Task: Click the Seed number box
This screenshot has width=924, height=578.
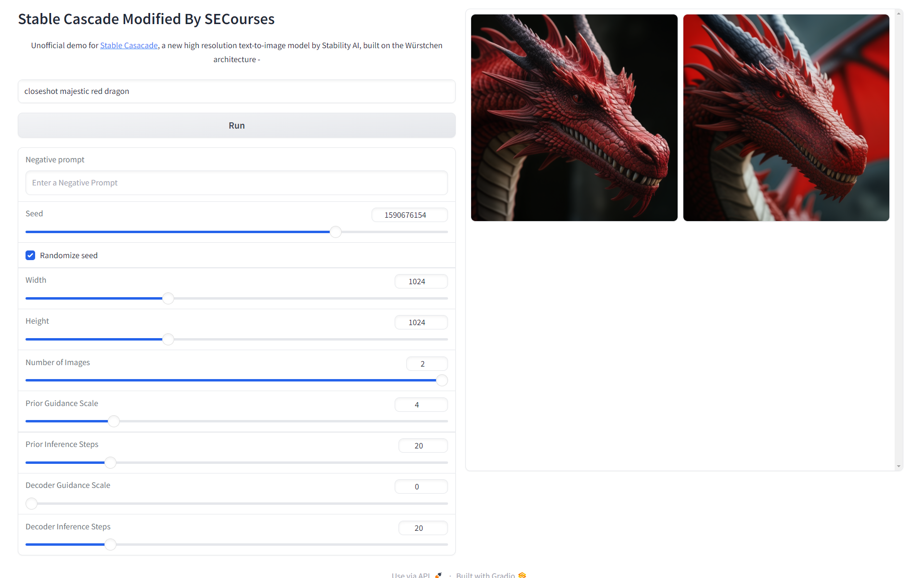Action: point(409,215)
